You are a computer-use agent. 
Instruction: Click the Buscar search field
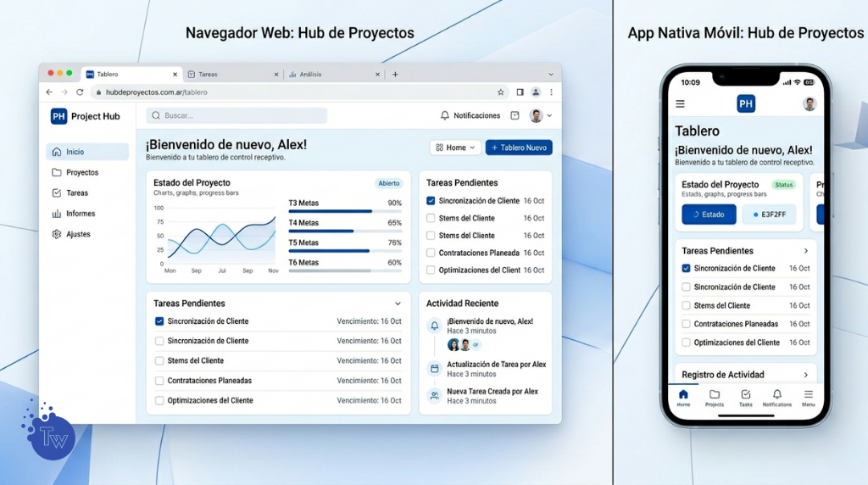(236, 115)
